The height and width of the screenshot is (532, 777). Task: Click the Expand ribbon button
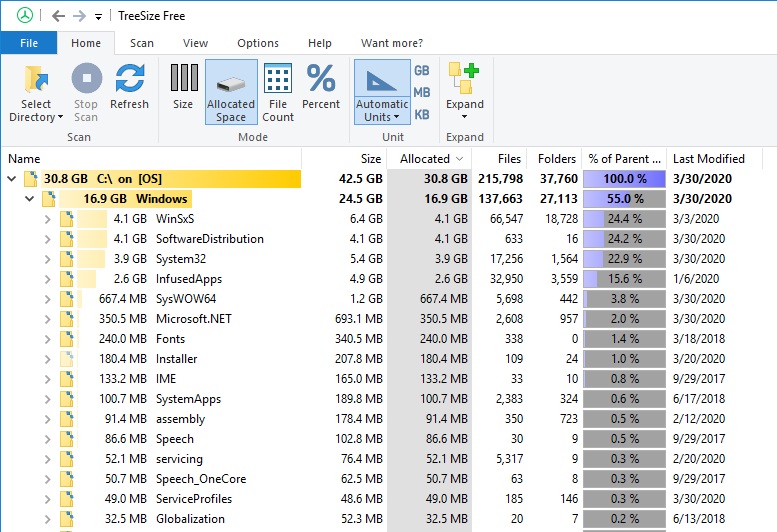[464, 92]
